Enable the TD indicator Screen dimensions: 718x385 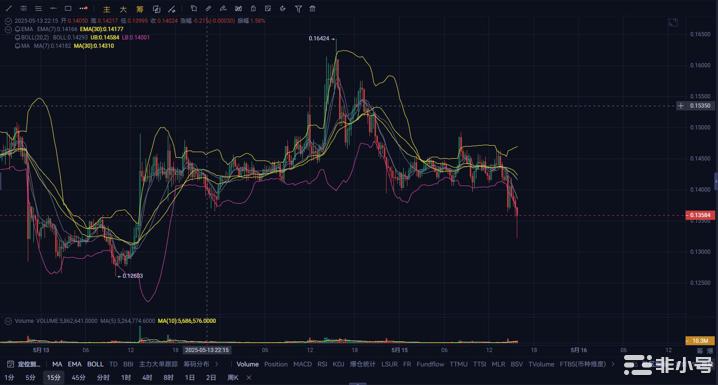[x=113, y=364]
